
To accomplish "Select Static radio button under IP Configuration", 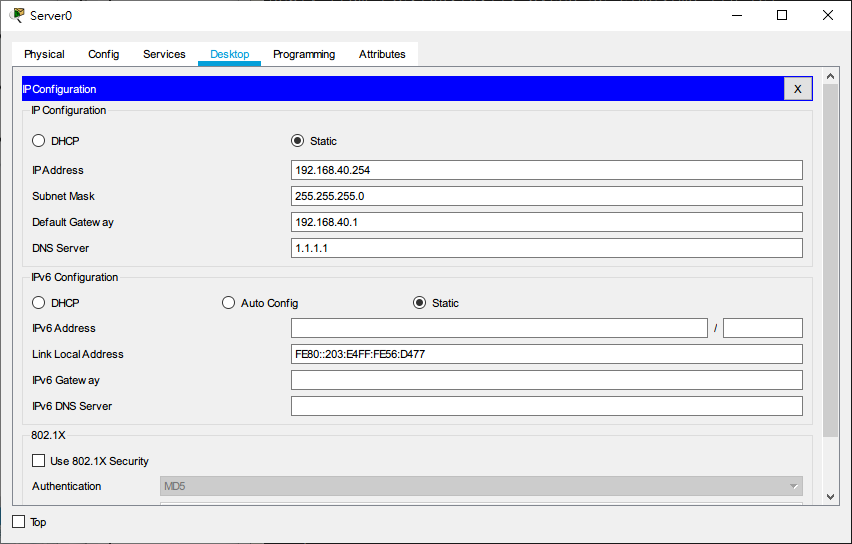I will coord(297,141).
